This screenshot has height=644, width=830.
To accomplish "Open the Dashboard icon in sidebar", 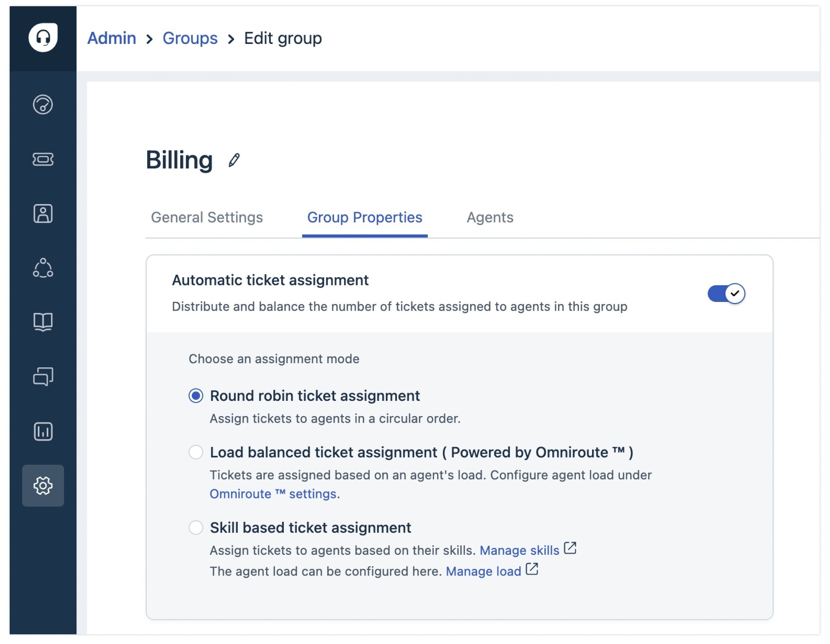I will click(43, 104).
